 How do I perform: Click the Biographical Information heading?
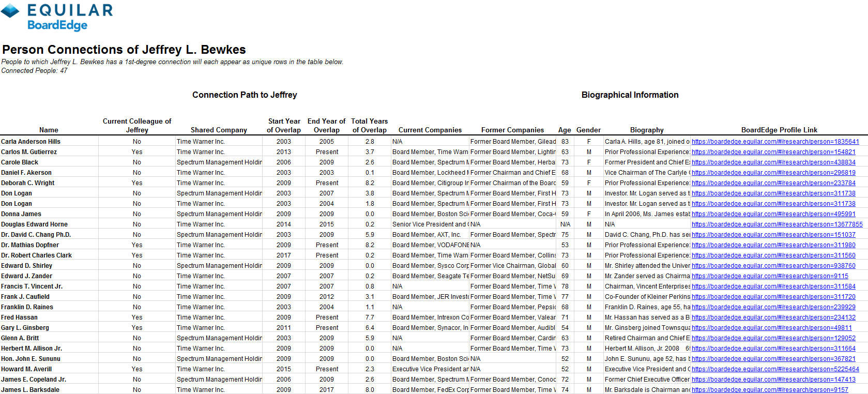630,95
